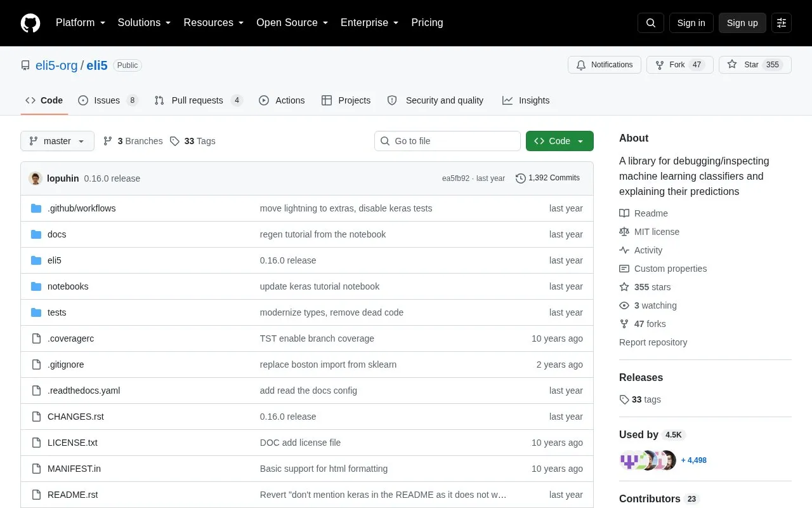This screenshot has width=812, height=508.
Task: Open the Insights tab
Action: pos(526,100)
